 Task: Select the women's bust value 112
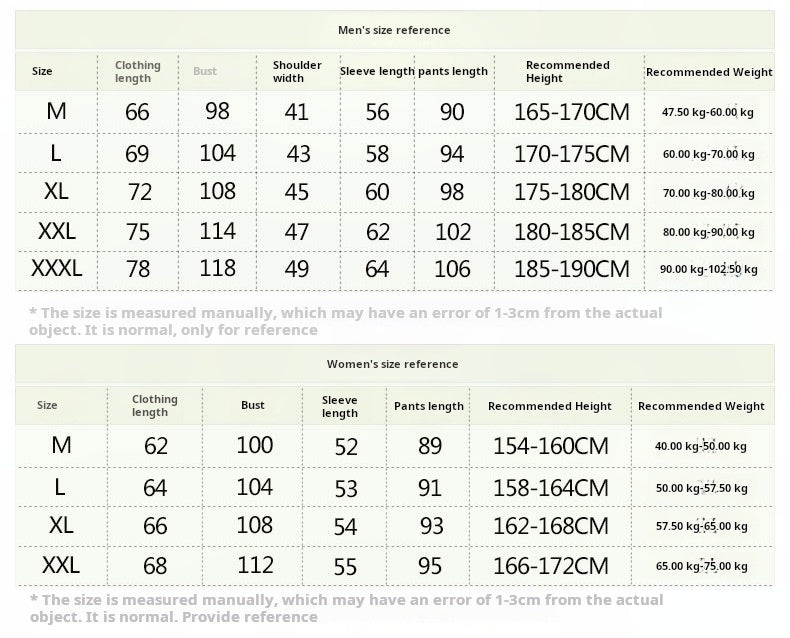(255, 566)
